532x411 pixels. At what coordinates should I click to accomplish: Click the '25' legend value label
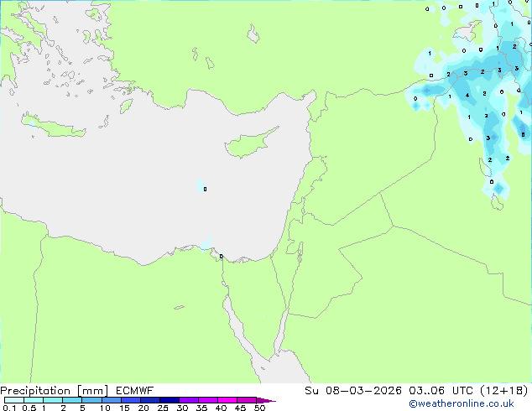click(163, 408)
